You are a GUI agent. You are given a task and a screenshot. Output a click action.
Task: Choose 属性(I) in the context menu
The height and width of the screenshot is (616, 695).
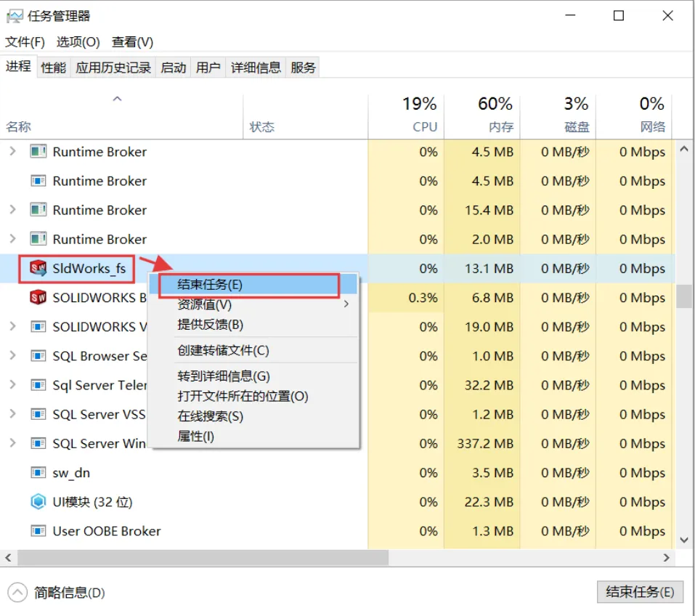click(253, 437)
